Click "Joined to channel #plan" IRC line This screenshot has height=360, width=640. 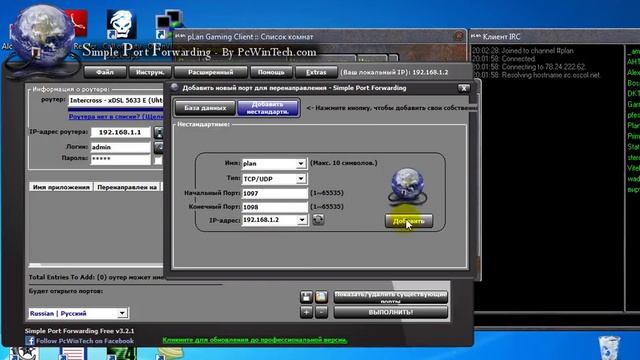click(x=522, y=51)
